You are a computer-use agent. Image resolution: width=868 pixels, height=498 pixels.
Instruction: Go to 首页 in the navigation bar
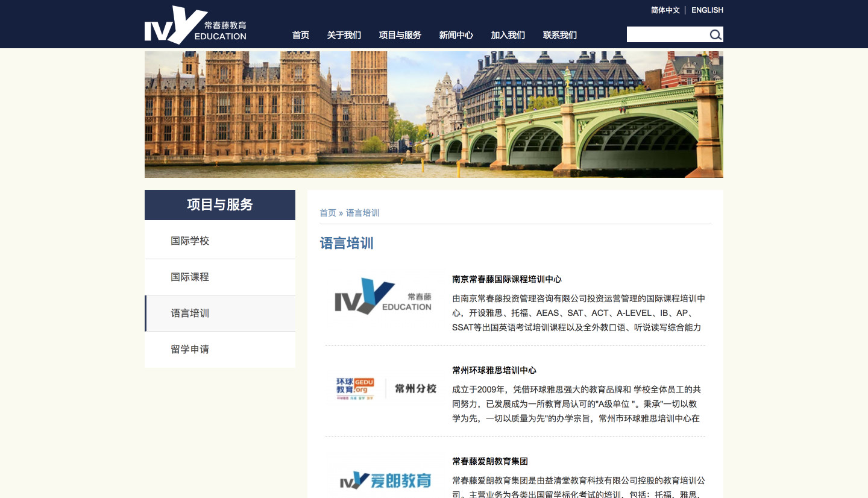point(301,35)
